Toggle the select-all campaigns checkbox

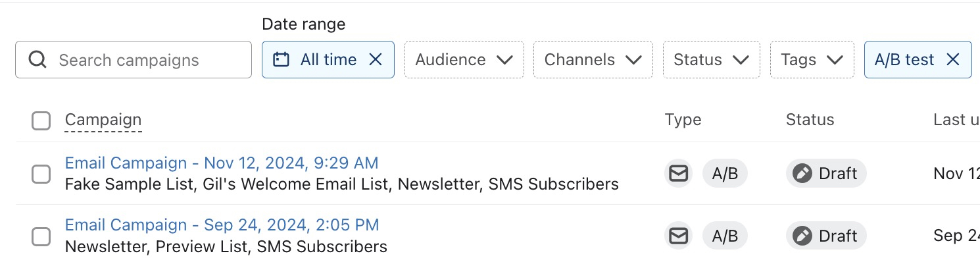(41, 121)
